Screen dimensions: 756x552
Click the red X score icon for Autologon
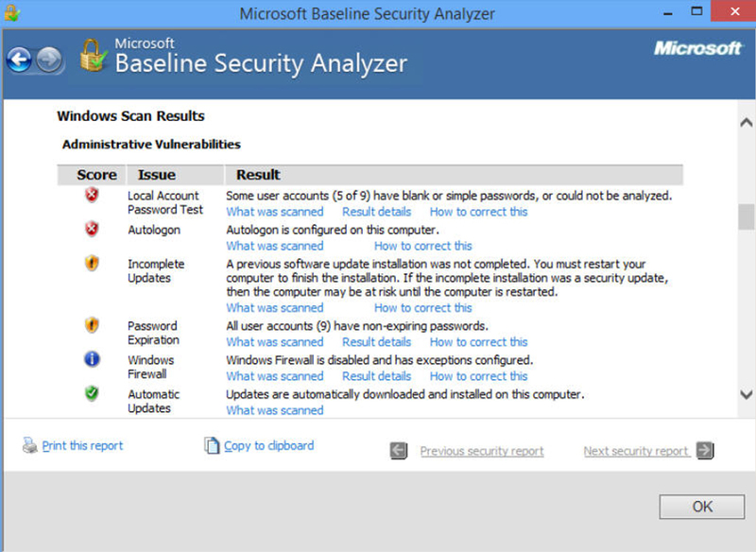point(92,229)
